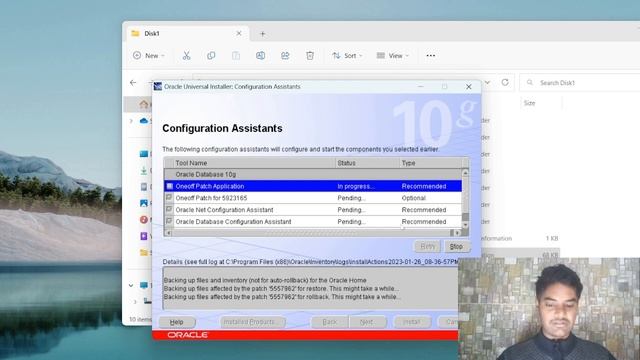640x360 pixels.
Task: Click the Status column header
Action: tap(367, 163)
